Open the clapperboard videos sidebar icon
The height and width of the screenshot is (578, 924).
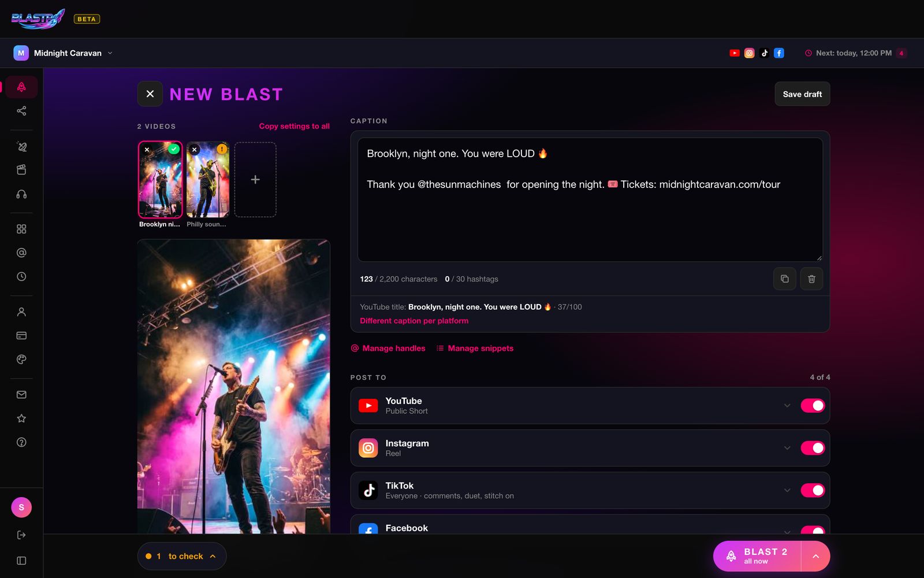coord(21,170)
